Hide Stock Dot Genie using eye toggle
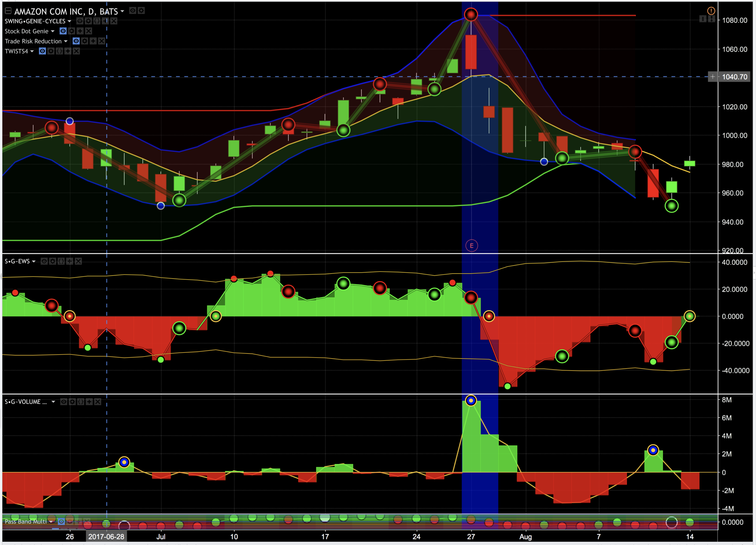756x545 pixels. tap(63, 31)
